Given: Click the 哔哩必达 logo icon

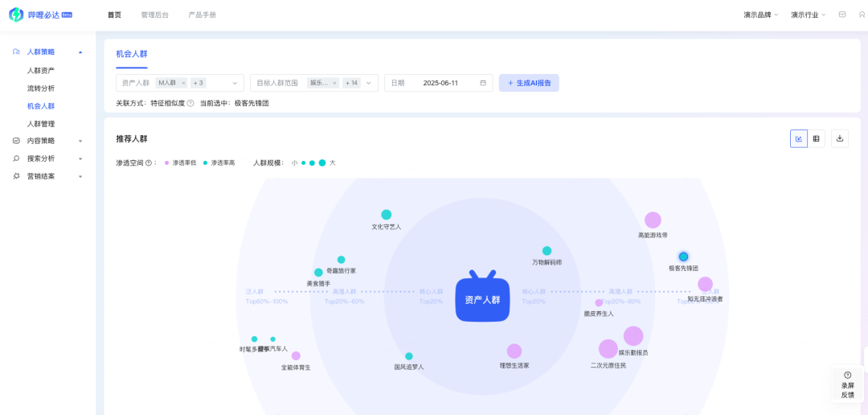Looking at the screenshot, I should coord(16,15).
